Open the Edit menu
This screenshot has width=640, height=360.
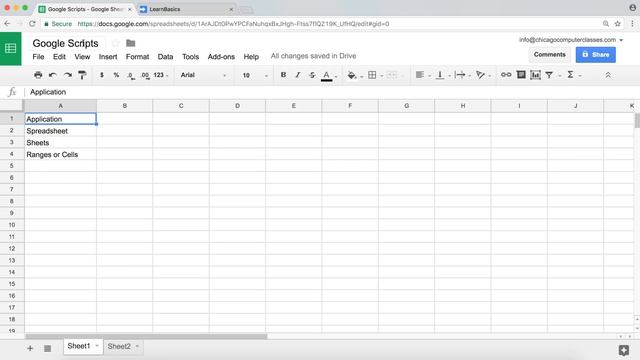pos(59,57)
